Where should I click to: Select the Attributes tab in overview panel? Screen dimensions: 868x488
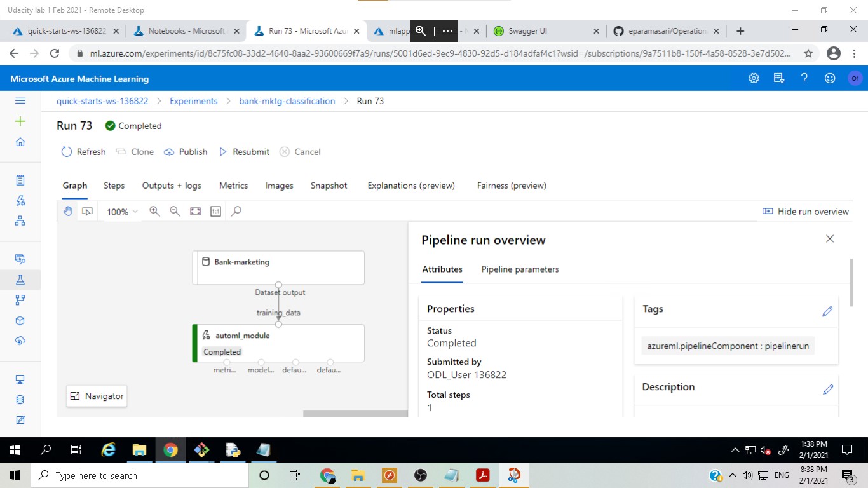pyautogui.click(x=442, y=269)
